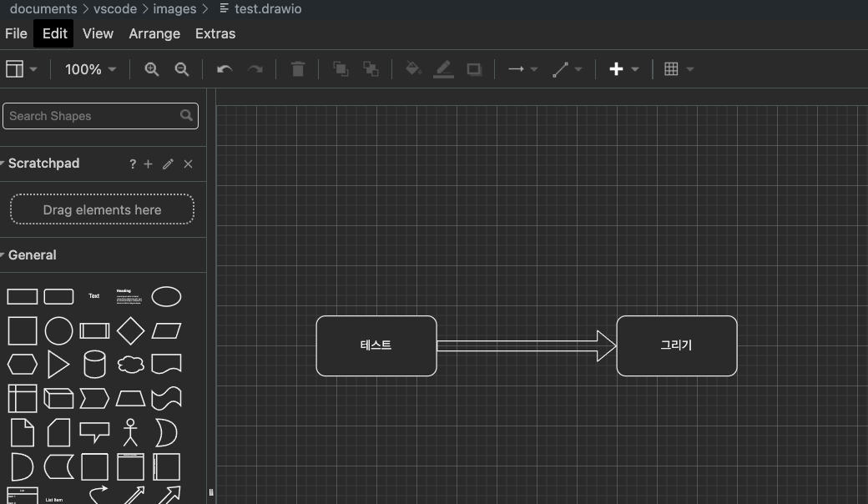Open the Extras menu

pos(215,33)
